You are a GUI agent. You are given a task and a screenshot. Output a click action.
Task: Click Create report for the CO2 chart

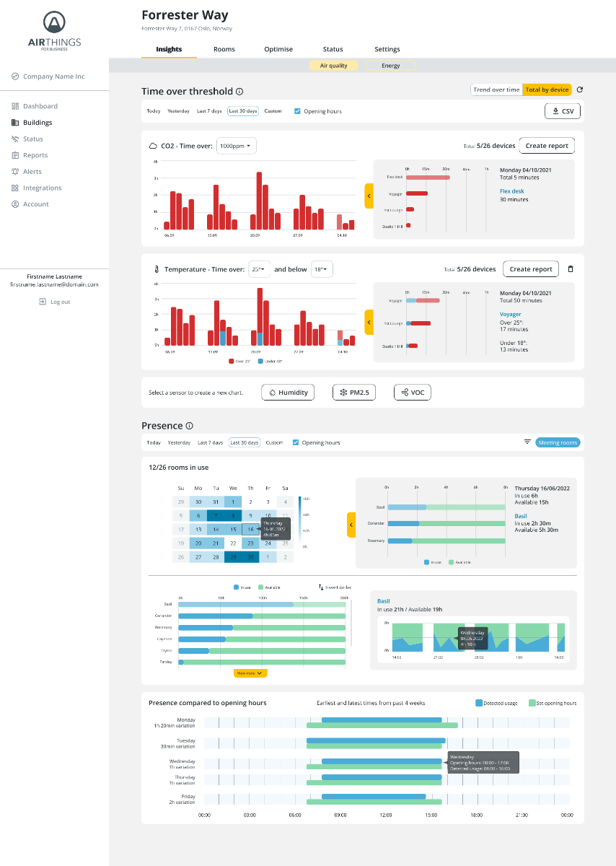[x=547, y=146]
